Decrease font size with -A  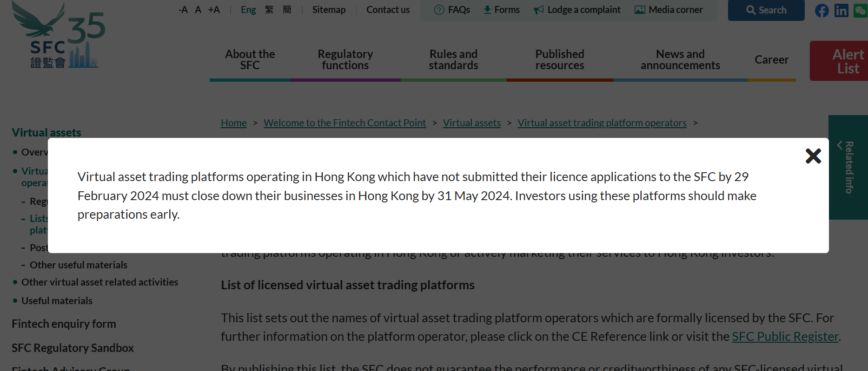coord(183,10)
